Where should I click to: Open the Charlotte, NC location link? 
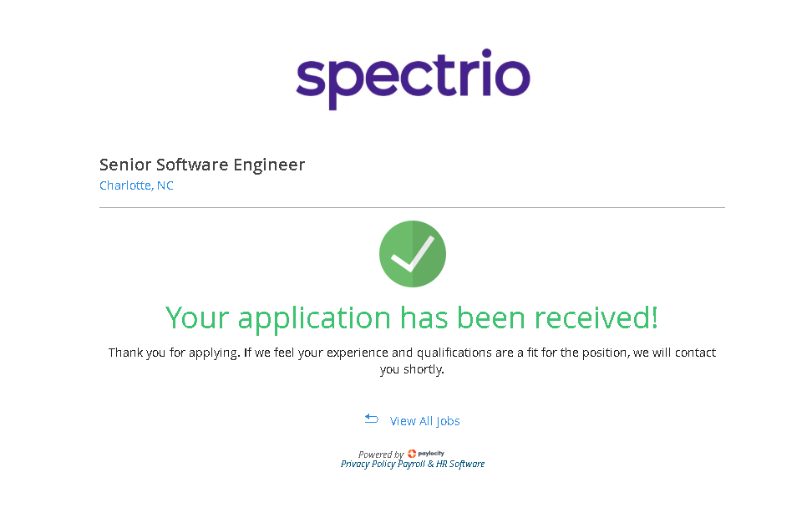click(136, 185)
